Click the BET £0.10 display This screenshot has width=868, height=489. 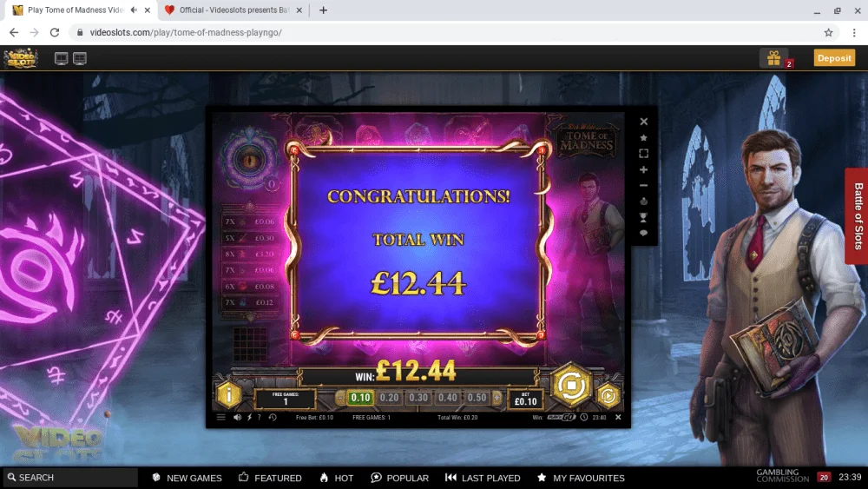(525, 400)
